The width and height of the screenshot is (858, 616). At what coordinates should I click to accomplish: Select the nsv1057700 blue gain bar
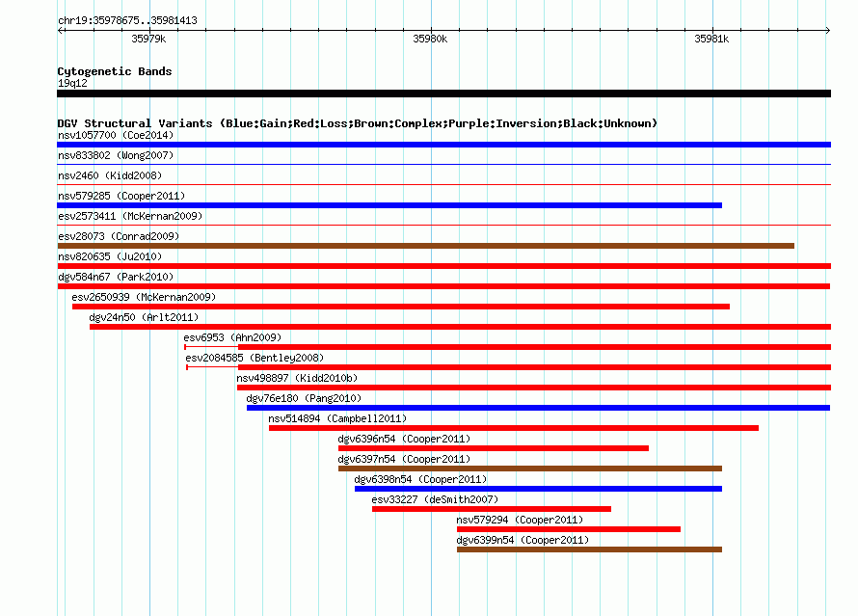pyautogui.click(x=443, y=145)
